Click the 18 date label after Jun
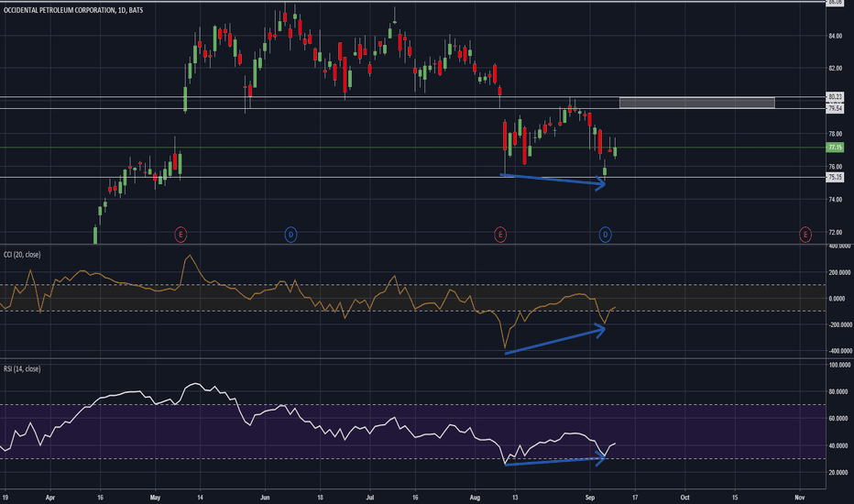Screen dimensions: 854x504 click(321, 498)
